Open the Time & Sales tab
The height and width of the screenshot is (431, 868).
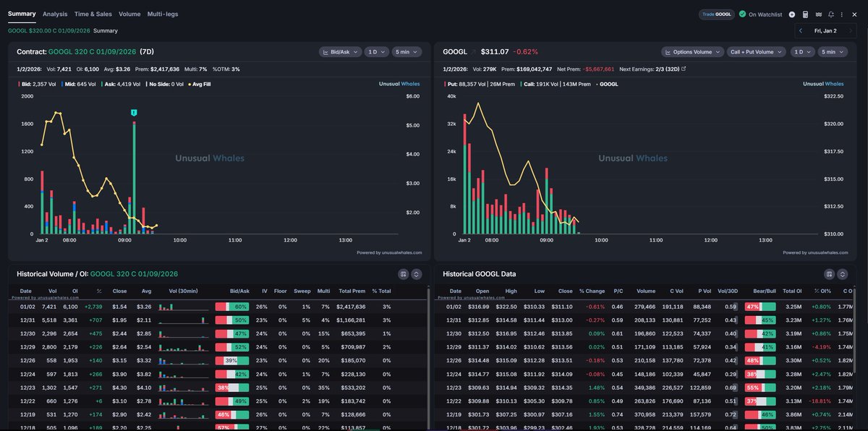tap(93, 14)
